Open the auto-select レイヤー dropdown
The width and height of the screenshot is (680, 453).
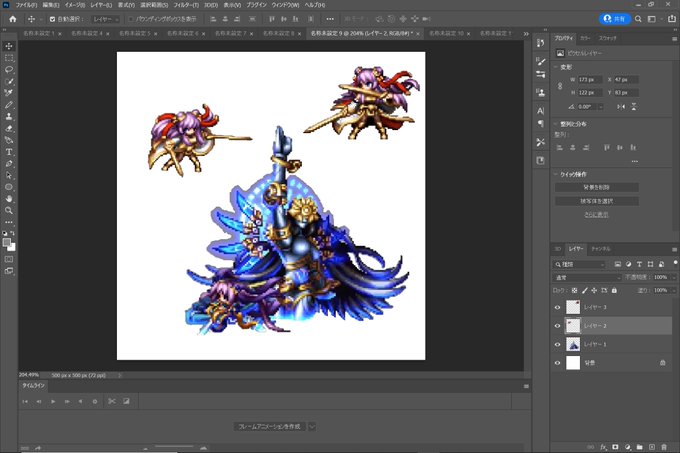pos(104,19)
